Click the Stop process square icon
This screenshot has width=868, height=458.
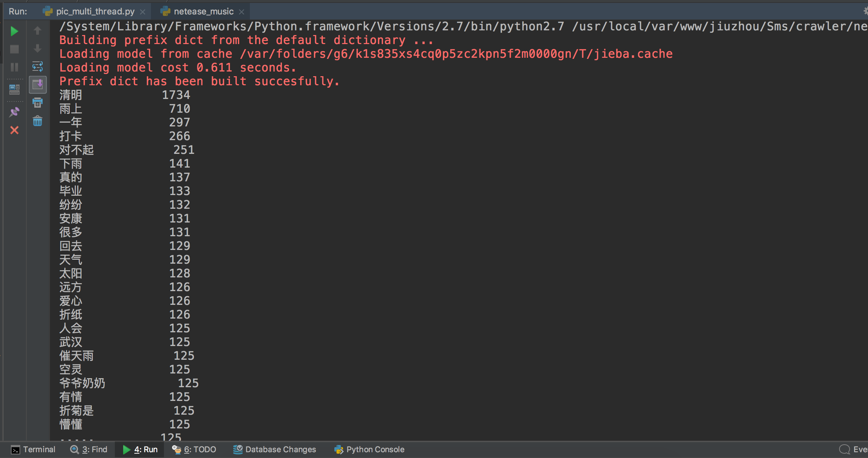pos(14,49)
